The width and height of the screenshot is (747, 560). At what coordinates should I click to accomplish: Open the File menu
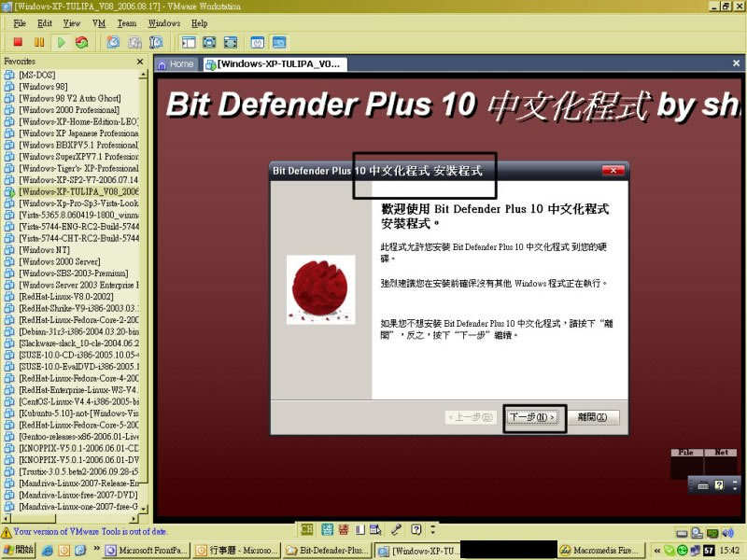(x=20, y=22)
